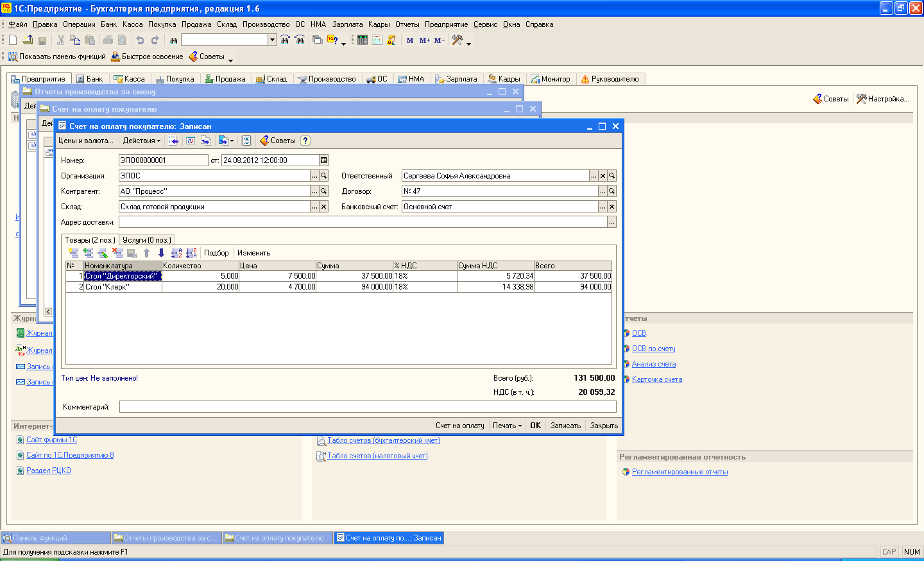Select the Стол "Клерк" row cell
This screenshot has height=561, width=924.
click(123, 287)
